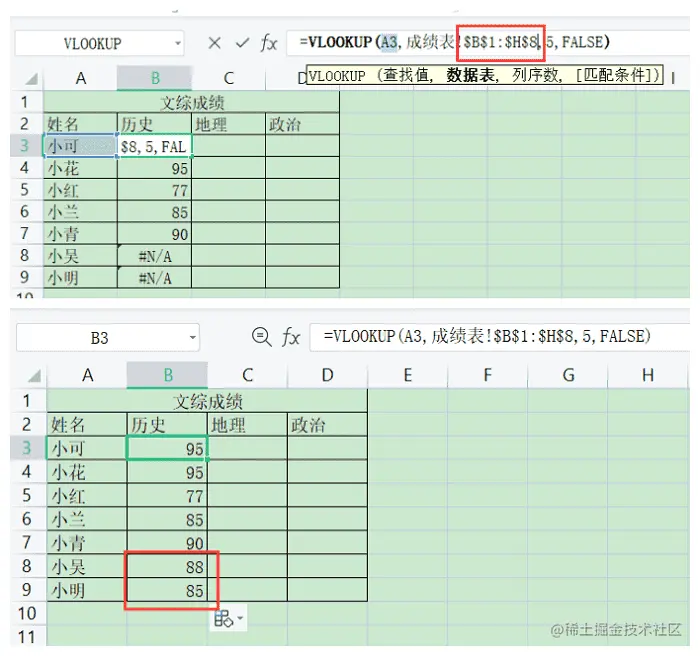This screenshot has height=656, width=700.
Task: Click 查找值 argument in VLOOKUP function tooltip
Action: (406, 75)
